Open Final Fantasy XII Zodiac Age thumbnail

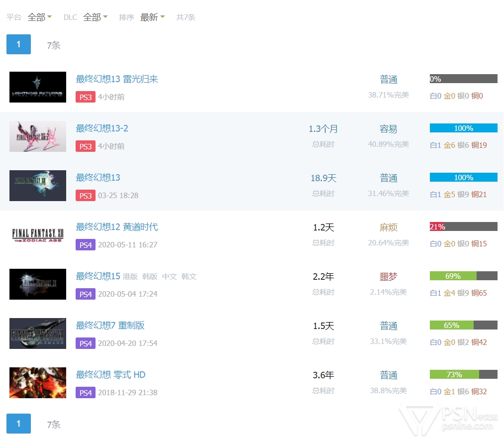(38, 235)
